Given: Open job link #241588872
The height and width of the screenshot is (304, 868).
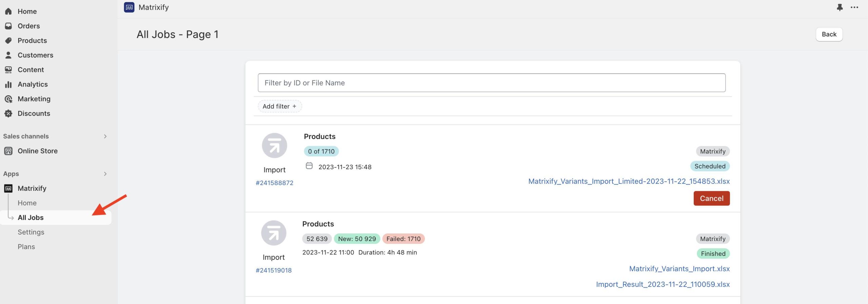Looking at the screenshot, I should (x=274, y=183).
